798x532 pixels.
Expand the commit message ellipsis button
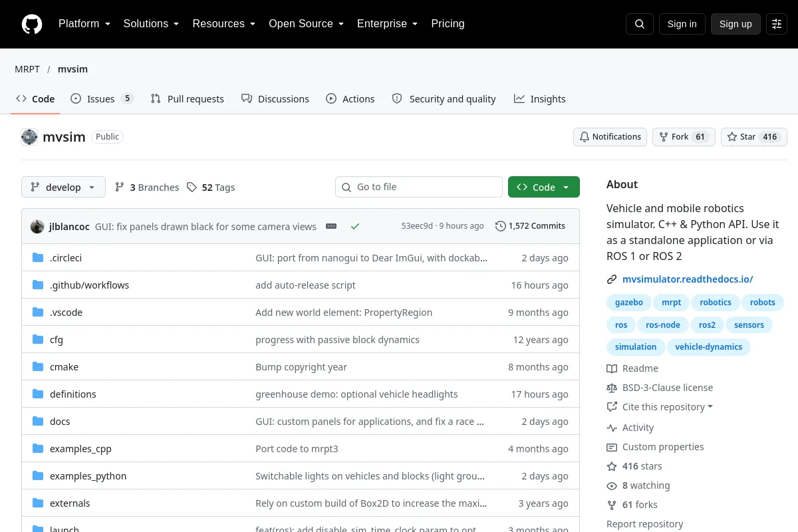coord(331,226)
